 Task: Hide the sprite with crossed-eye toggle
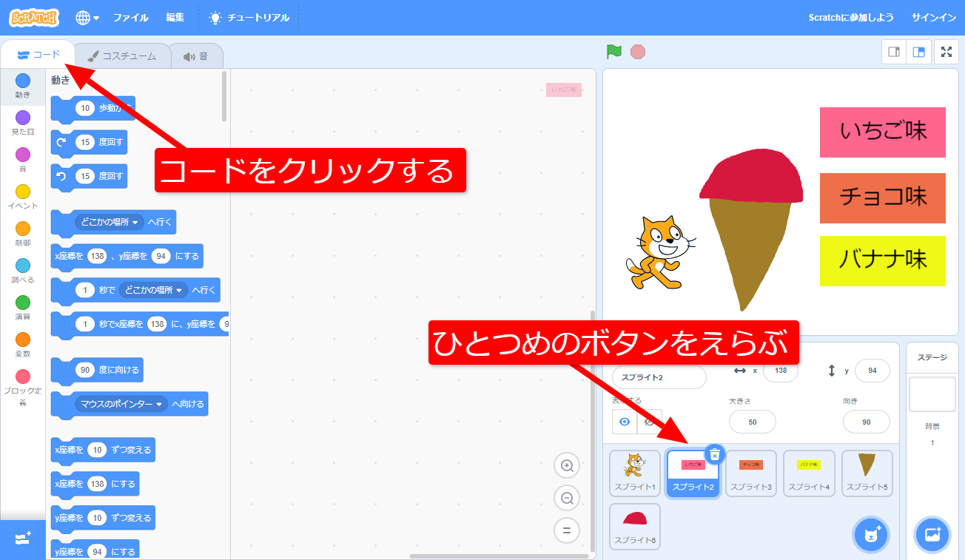[x=650, y=422]
